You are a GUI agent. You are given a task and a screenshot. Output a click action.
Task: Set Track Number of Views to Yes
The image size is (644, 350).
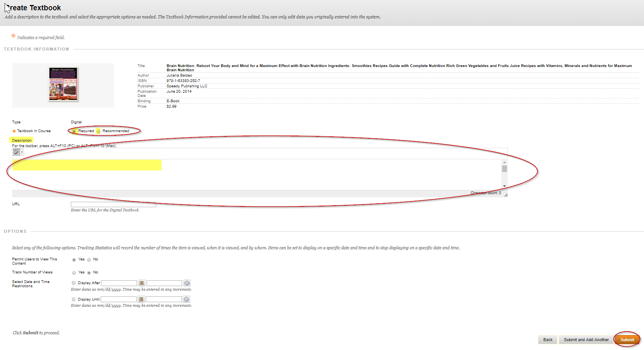pyautogui.click(x=74, y=273)
